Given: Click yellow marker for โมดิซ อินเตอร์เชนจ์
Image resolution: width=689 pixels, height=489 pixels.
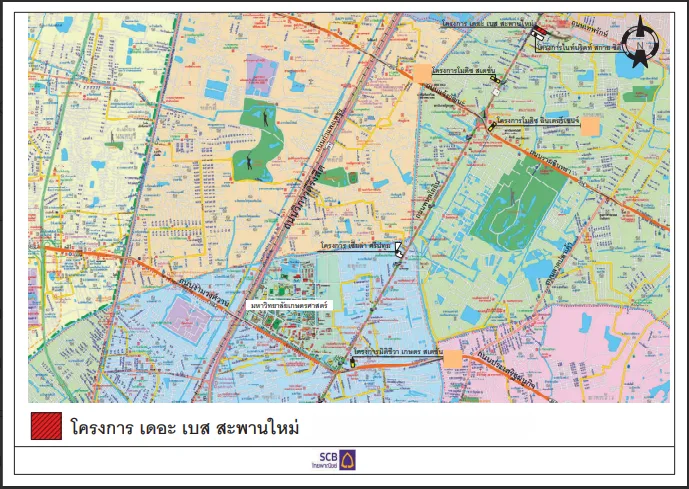Looking at the screenshot, I should tap(492, 127).
